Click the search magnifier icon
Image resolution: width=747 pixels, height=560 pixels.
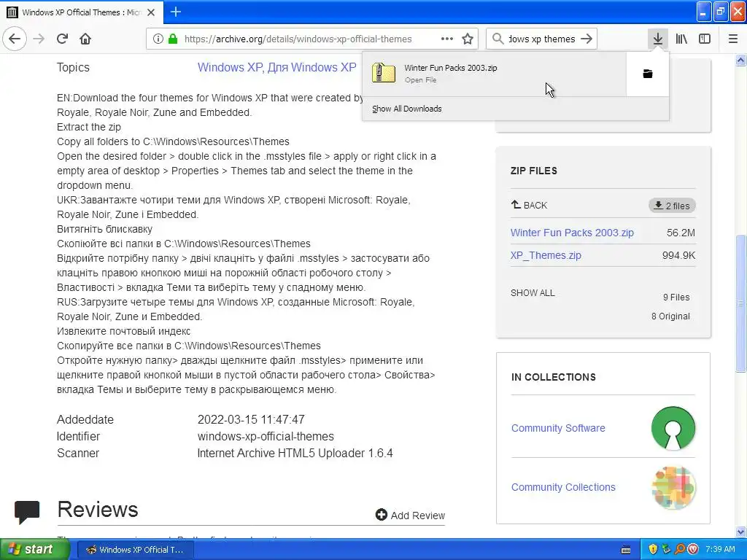pos(498,39)
